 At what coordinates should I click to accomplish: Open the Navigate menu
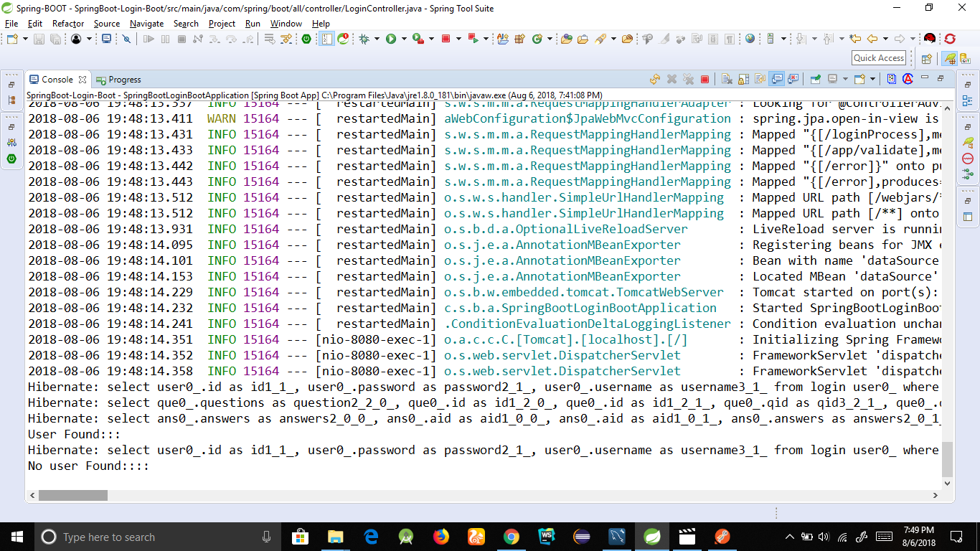coord(146,23)
